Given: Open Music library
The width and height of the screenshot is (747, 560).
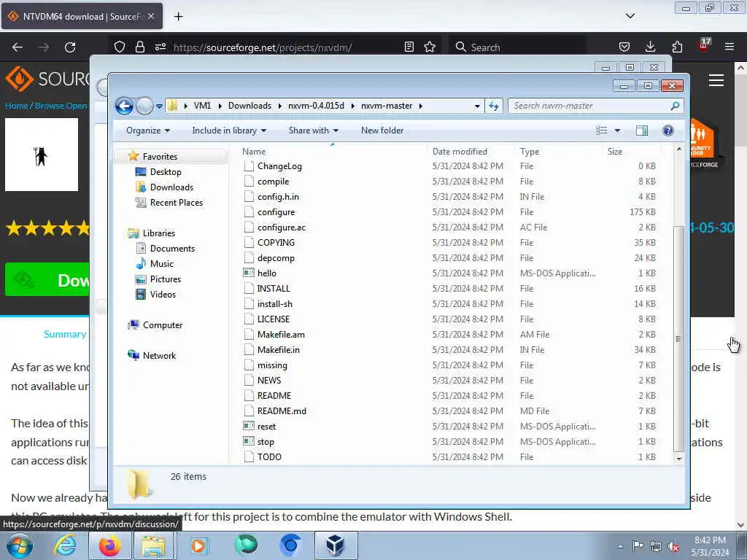Looking at the screenshot, I should tap(161, 264).
